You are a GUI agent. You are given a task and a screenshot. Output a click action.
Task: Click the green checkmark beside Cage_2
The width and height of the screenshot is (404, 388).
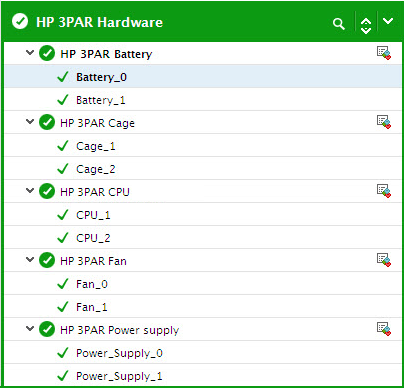pos(63,169)
